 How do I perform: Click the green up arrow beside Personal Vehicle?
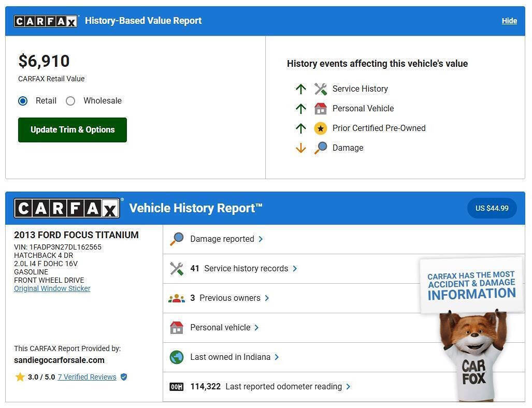300,109
